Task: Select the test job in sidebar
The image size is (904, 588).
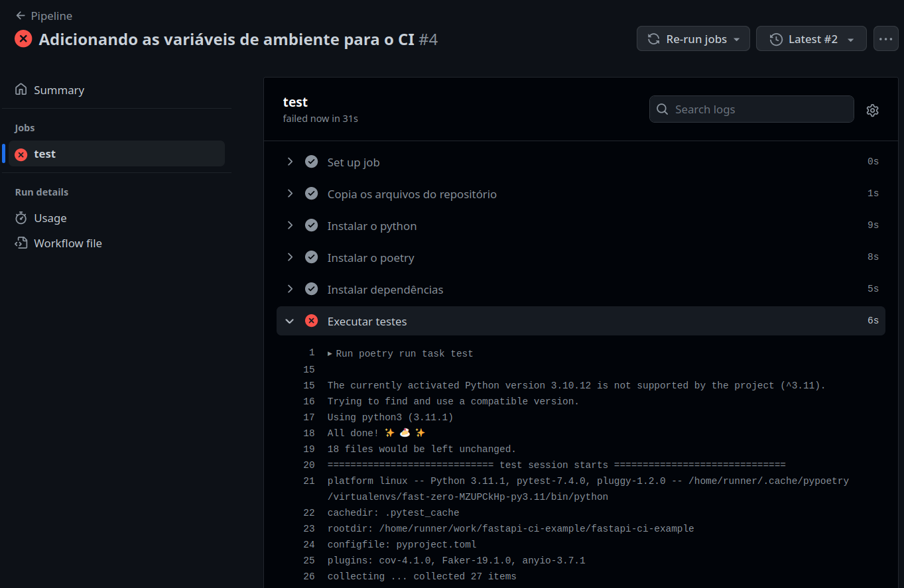Action: tap(45, 154)
